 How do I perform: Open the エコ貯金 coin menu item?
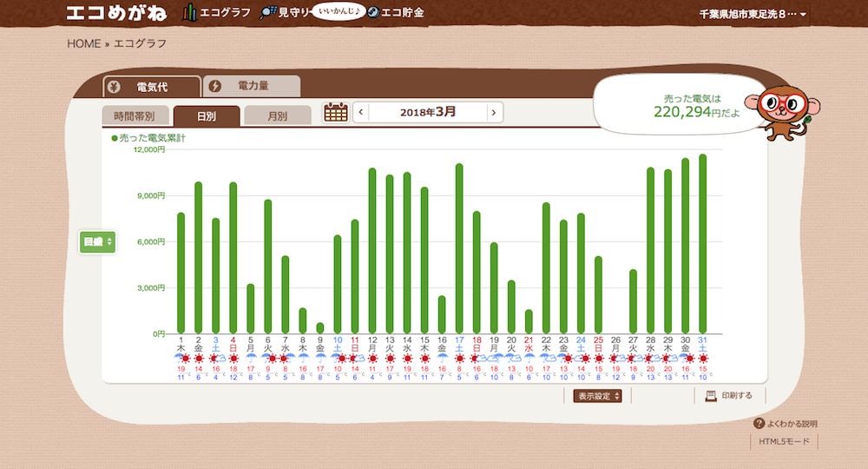[x=396, y=13]
